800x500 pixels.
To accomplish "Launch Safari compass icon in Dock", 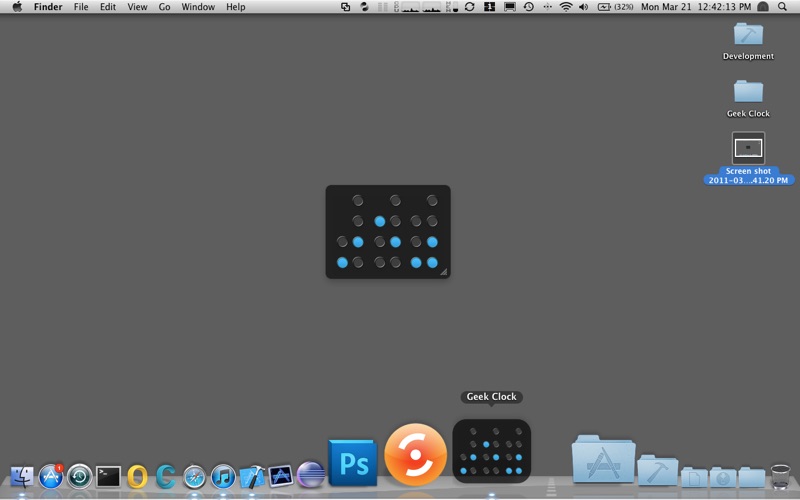I will [x=194, y=477].
